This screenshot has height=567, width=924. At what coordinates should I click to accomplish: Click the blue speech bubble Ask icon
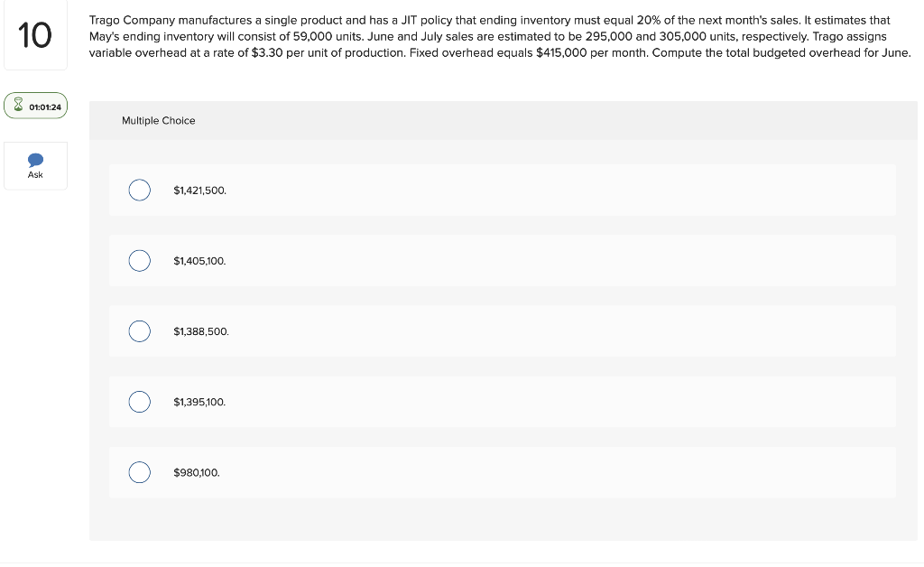(x=35, y=160)
